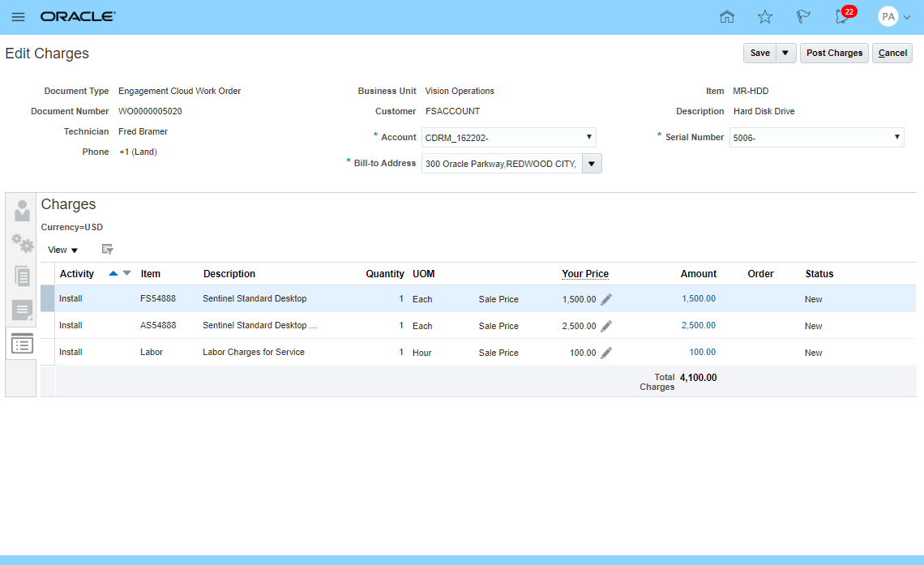Viewport: 924px width, 565px height.
Task: Open the Save button dropdown arrow
Action: point(785,53)
